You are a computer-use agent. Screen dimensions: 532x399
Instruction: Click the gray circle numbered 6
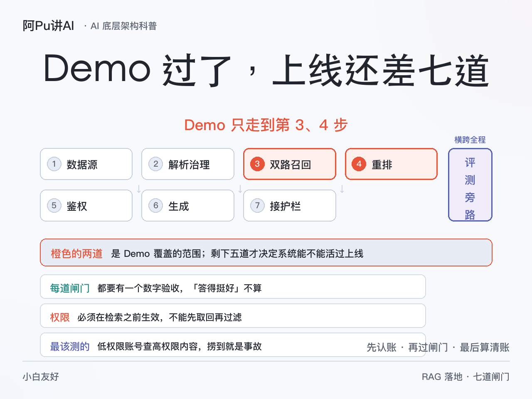pos(156,206)
